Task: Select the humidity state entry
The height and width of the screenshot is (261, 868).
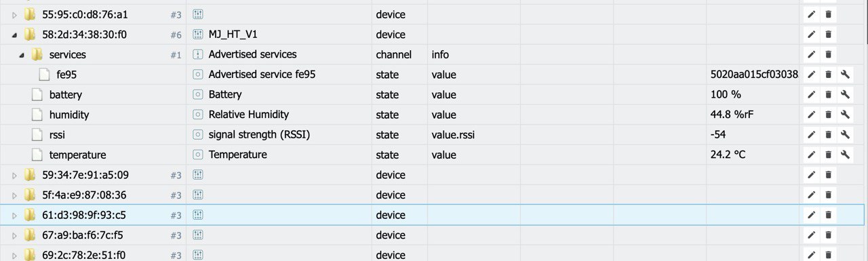Action: point(68,115)
